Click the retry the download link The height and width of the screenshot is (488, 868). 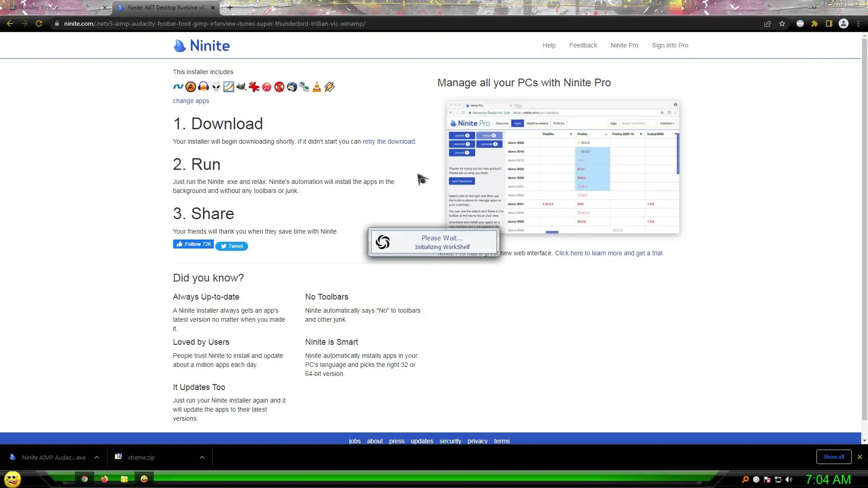388,141
